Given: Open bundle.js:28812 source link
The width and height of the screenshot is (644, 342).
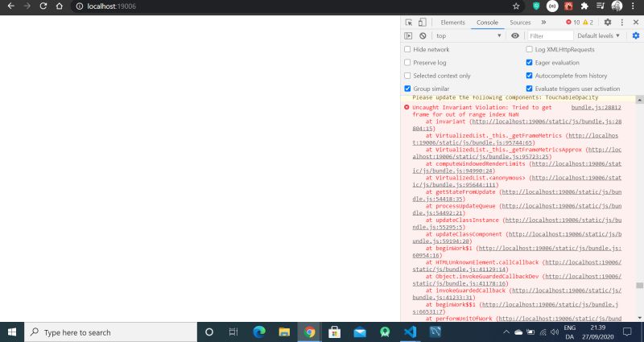Looking at the screenshot, I should [x=596, y=108].
